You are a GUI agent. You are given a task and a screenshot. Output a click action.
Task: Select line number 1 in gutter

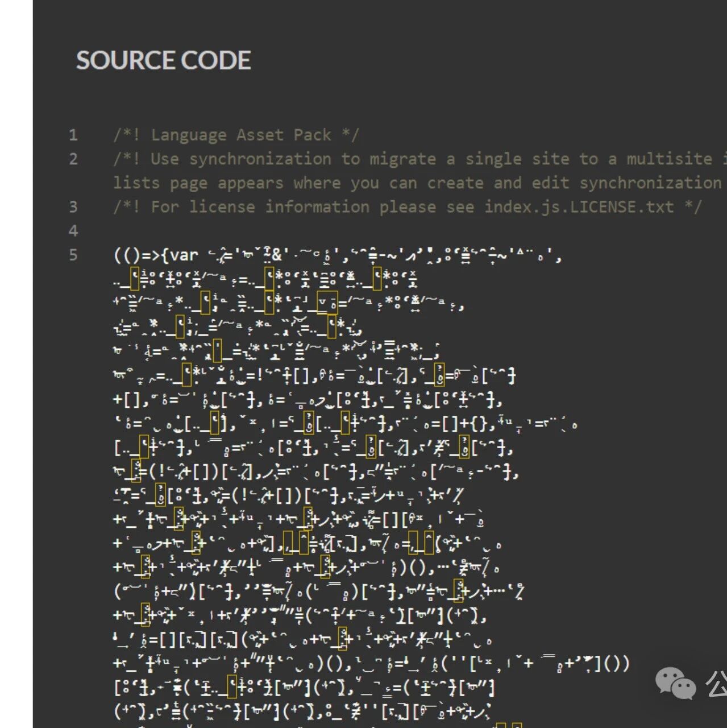tap(73, 135)
